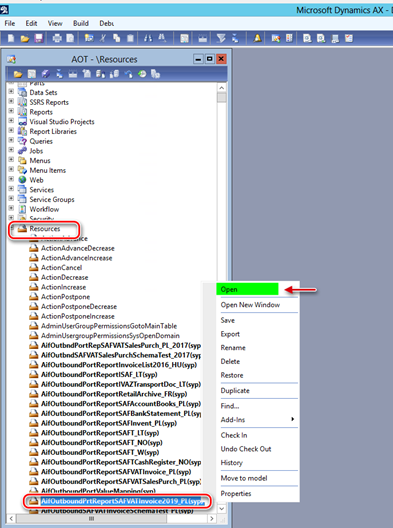
Task: Select Undo Check Out in context menu
Action: click(246, 449)
